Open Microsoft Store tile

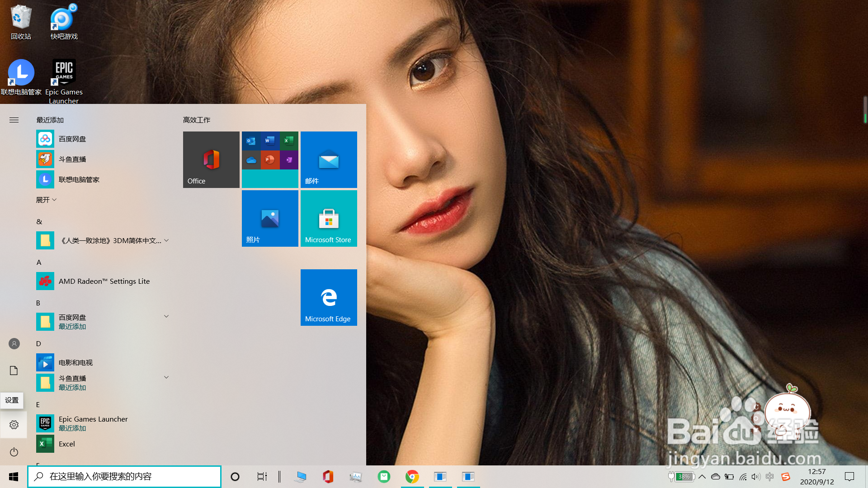click(x=329, y=218)
